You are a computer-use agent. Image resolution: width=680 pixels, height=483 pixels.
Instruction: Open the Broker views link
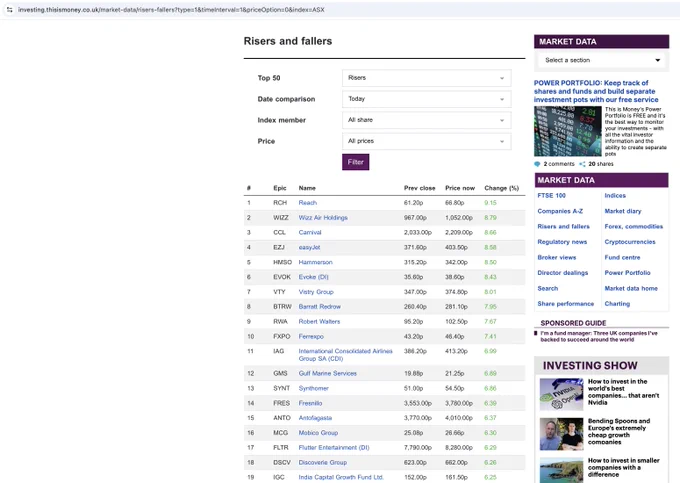556,258
